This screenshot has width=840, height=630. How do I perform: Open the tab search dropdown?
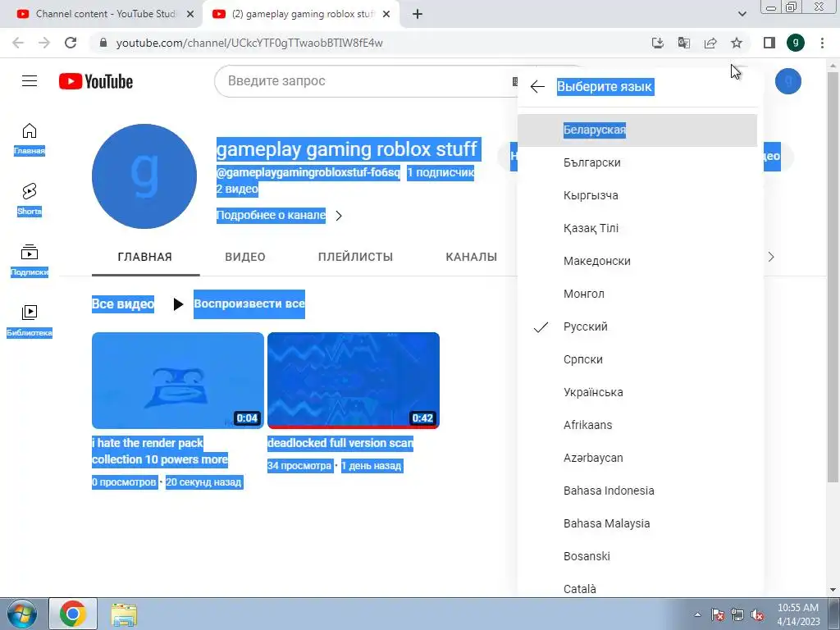(742, 15)
